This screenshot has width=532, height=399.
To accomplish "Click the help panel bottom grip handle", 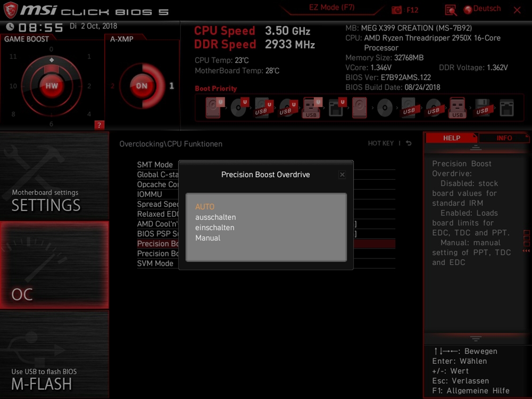I will click(x=475, y=338).
